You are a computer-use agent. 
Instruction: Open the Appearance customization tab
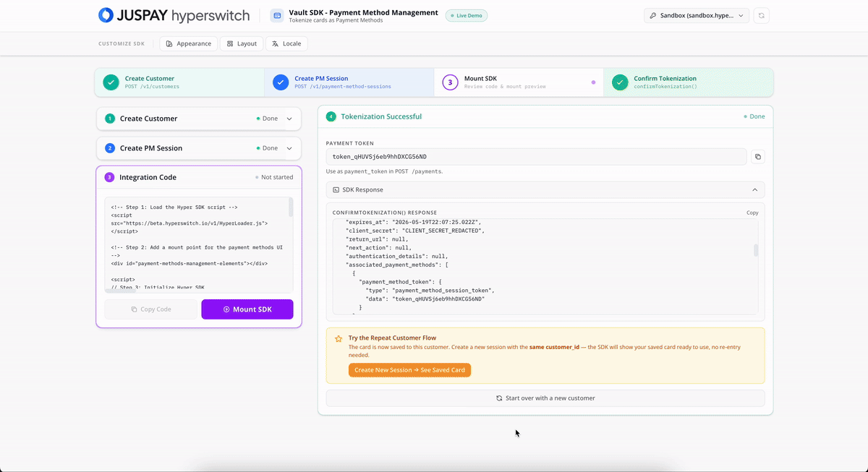tap(188, 43)
